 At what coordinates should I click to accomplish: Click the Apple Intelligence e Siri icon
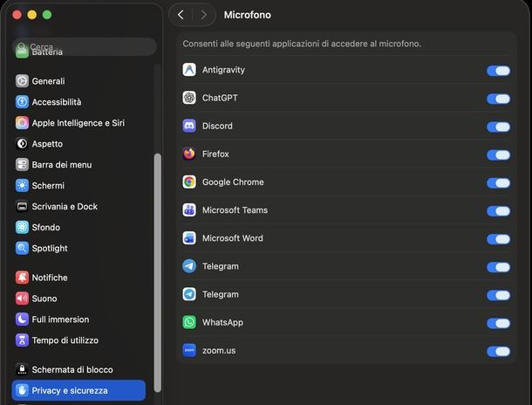tap(22, 123)
